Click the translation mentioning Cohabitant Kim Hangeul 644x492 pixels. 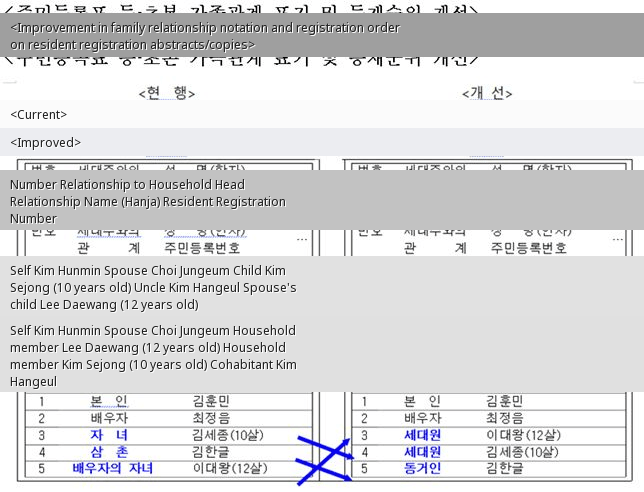tap(153, 355)
